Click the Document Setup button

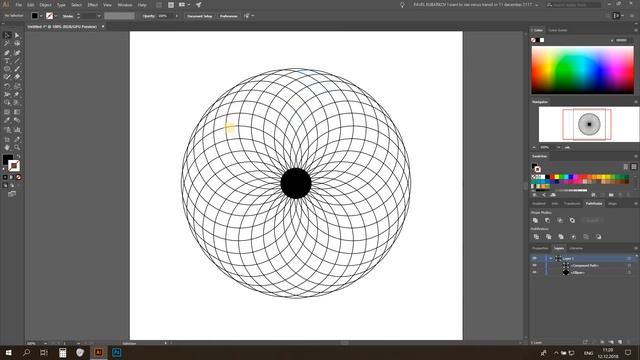click(200, 16)
